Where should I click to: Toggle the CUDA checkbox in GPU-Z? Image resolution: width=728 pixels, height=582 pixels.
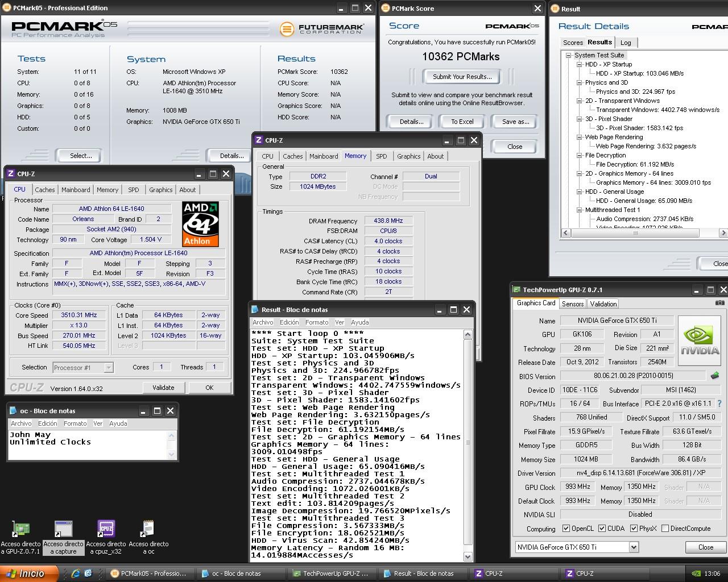point(602,529)
